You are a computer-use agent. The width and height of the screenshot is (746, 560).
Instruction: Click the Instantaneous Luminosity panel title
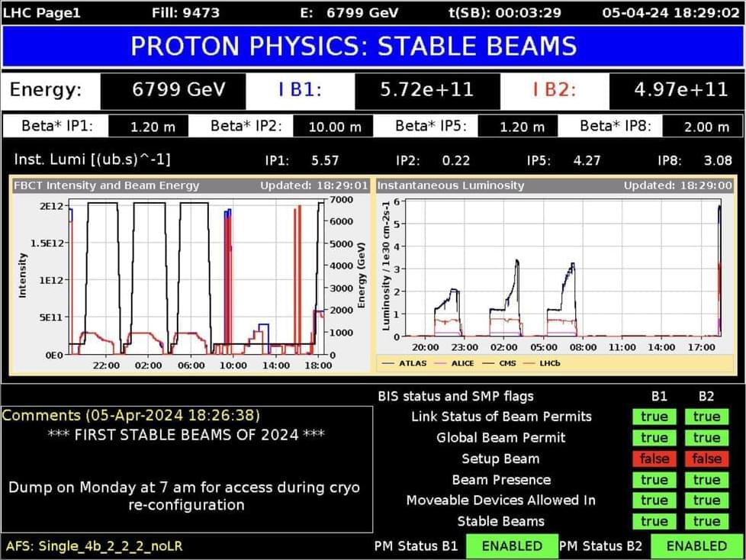[x=450, y=185]
